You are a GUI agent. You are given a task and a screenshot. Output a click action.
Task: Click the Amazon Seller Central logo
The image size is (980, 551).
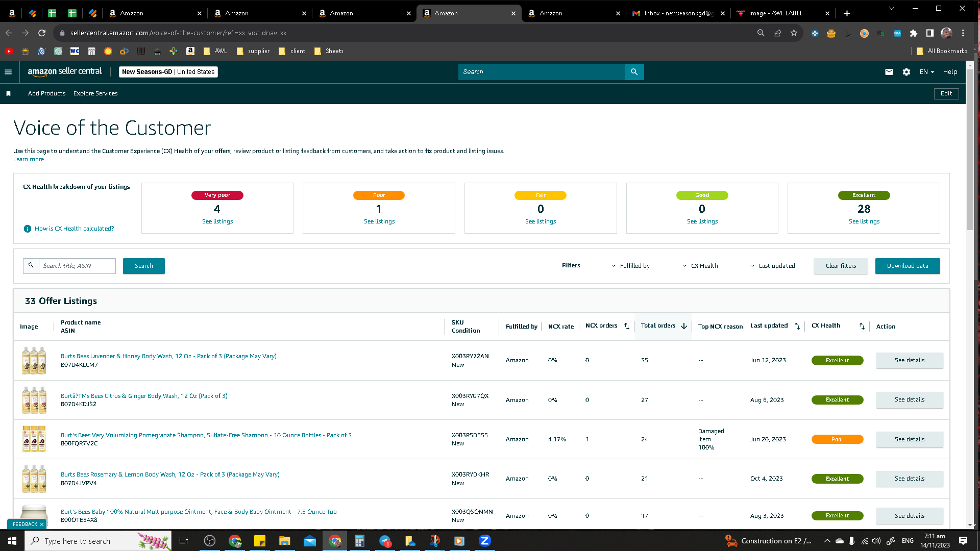[65, 72]
